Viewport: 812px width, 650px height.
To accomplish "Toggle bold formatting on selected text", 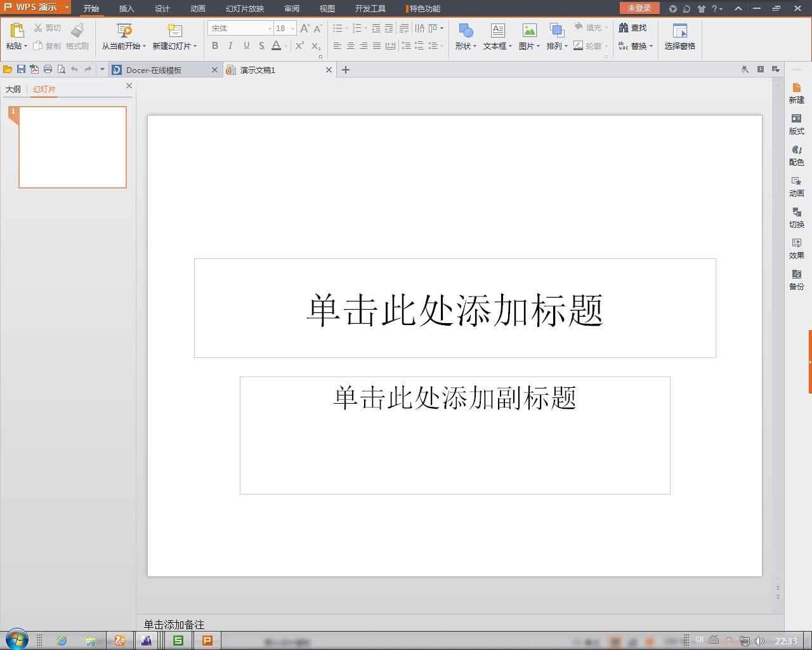I will (x=215, y=46).
